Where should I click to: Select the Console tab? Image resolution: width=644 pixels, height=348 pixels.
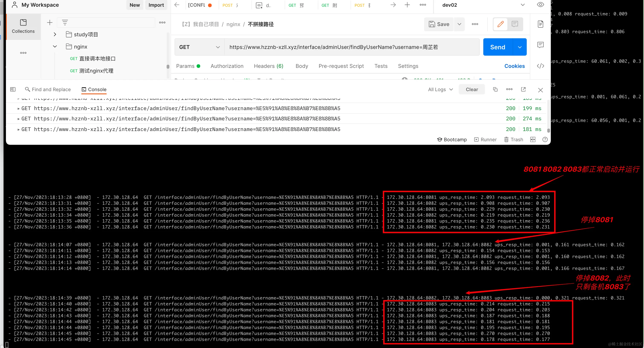[94, 89]
